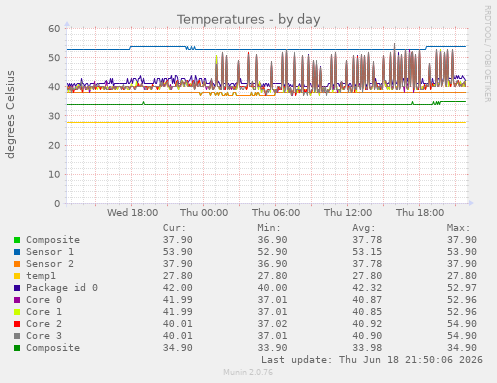The width and height of the screenshot is (497, 383).
Task: Click Package id 0 current value 42.00
Action: tap(178, 288)
